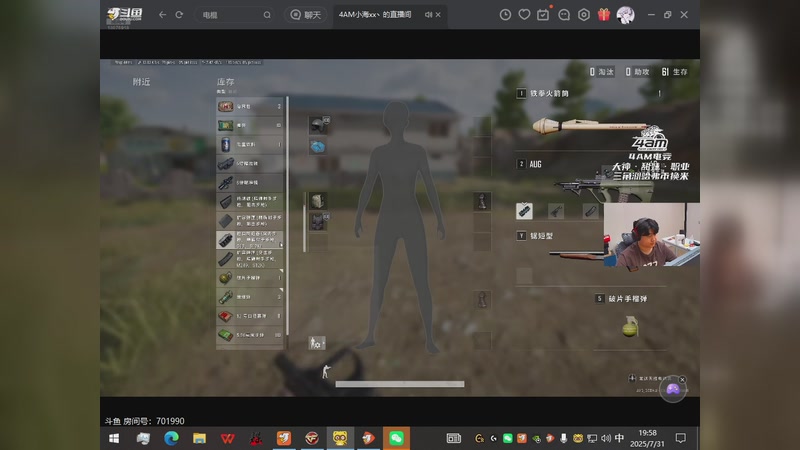Image resolution: width=800 pixels, height=450 pixels.
Task: Select the bandage item row
Action: pos(249,125)
